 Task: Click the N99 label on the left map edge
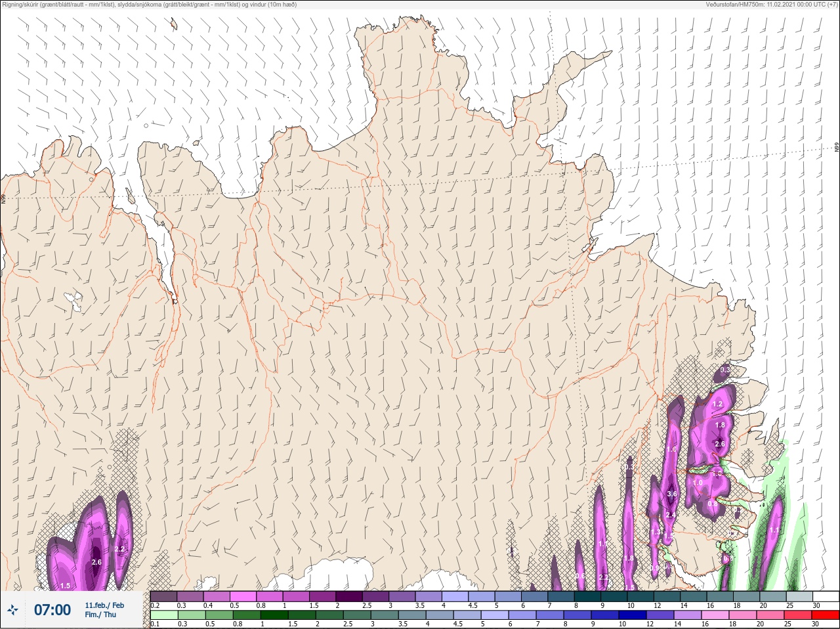3,198
